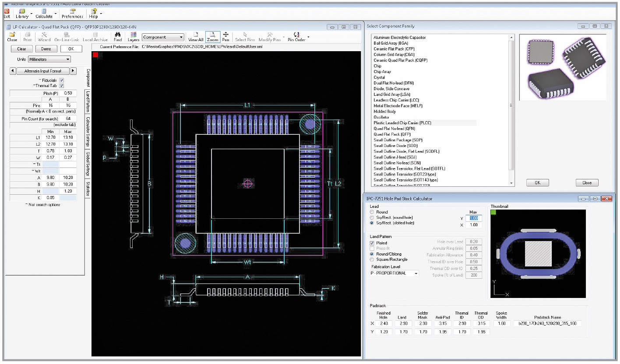The image size is (620, 364).
Task: Select Sq/Rect. (round hole) lead option
Action: point(372,217)
